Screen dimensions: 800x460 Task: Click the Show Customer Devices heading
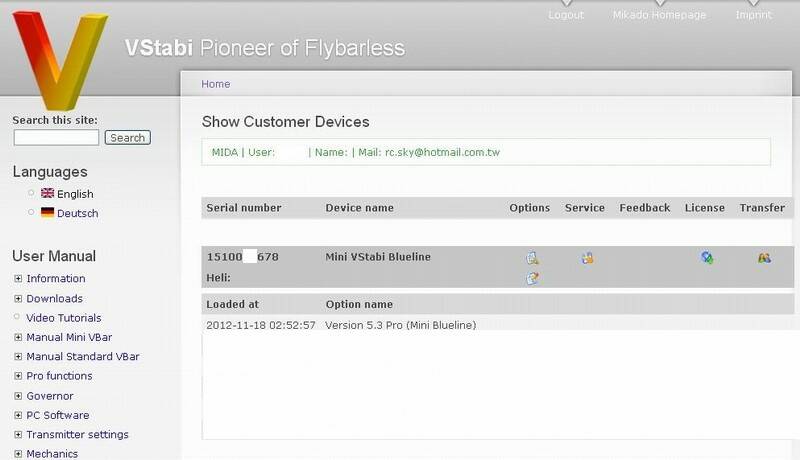point(285,121)
